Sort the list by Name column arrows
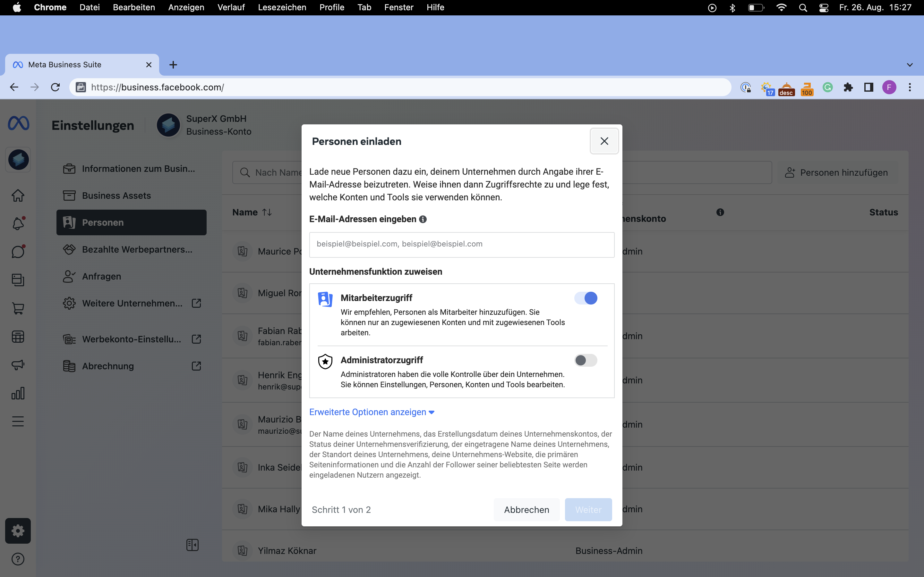Viewport: 924px width, 577px height. click(267, 212)
